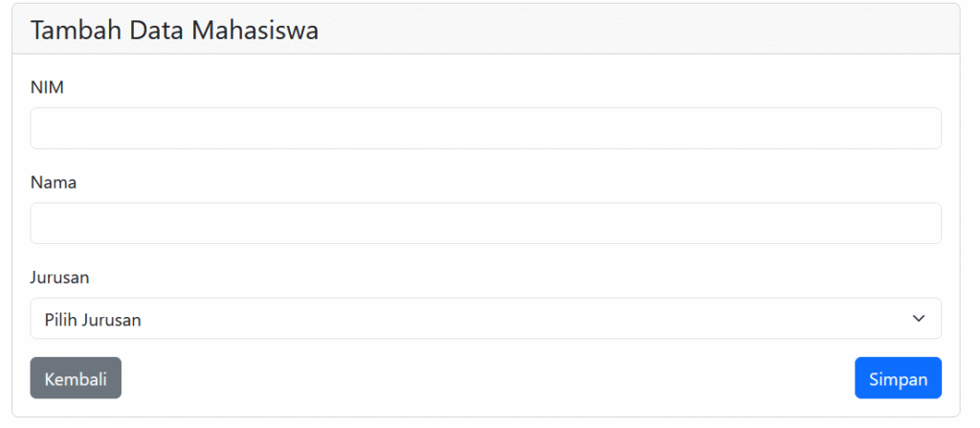Go back using the Kembali button
980x428 pixels.
[76, 378]
